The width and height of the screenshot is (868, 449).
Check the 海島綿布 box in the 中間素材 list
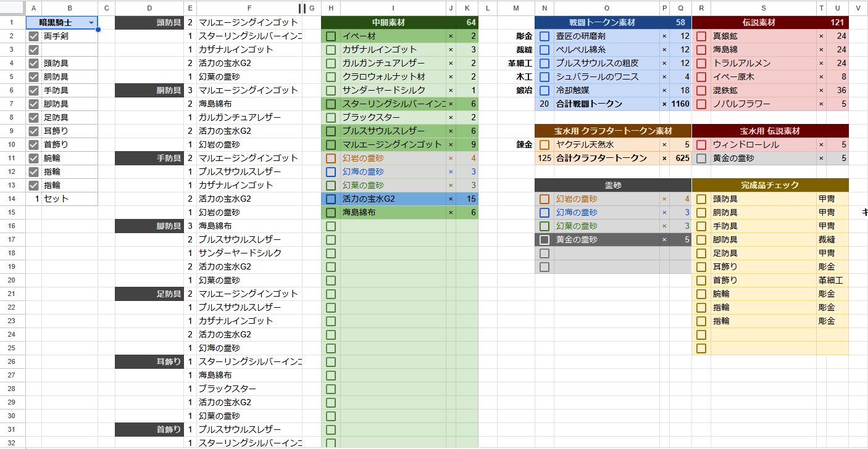coord(331,213)
